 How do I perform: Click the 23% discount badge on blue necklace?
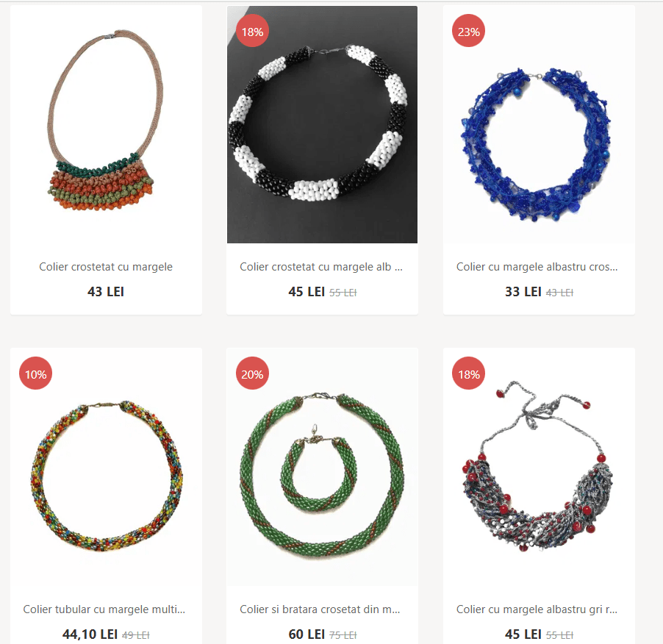tap(468, 31)
